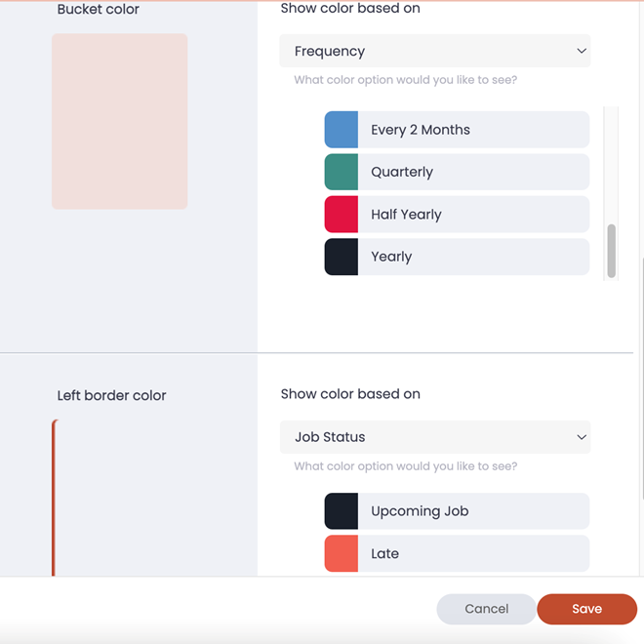Screen dimensions: 644x644
Task: Click the Frequency dropdown chevron arrow
Action: (x=582, y=51)
